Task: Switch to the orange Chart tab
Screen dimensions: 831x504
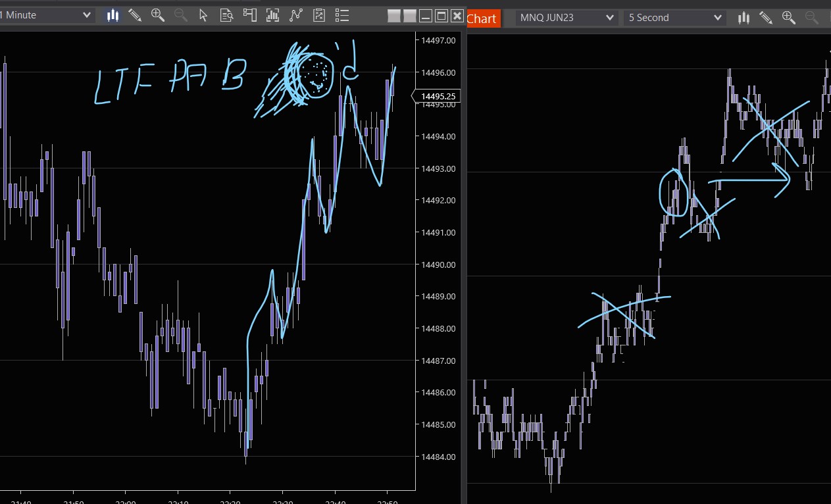Action: [483, 18]
